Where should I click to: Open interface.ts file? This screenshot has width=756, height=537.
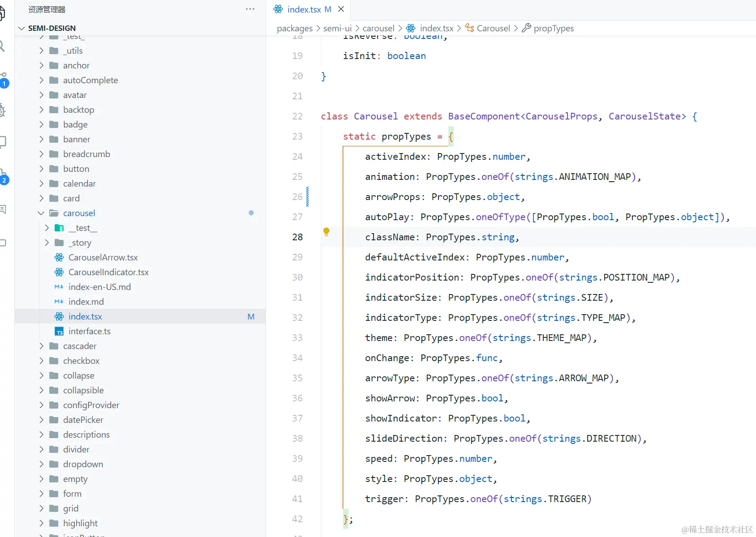pyautogui.click(x=89, y=331)
